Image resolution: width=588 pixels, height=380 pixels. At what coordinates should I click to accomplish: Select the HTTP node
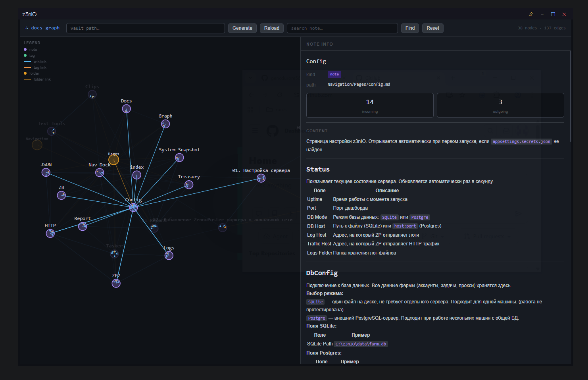[x=50, y=233]
